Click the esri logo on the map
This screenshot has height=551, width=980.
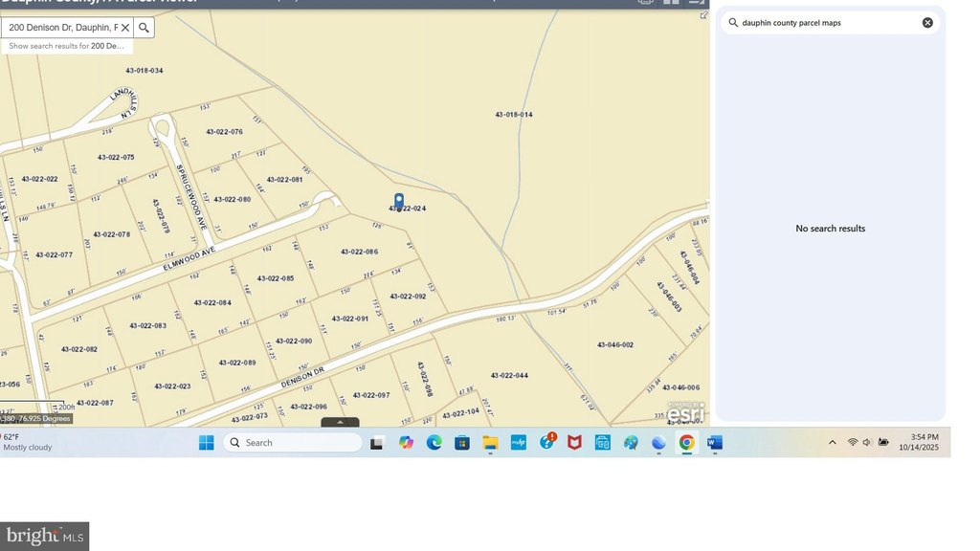point(685,412)
